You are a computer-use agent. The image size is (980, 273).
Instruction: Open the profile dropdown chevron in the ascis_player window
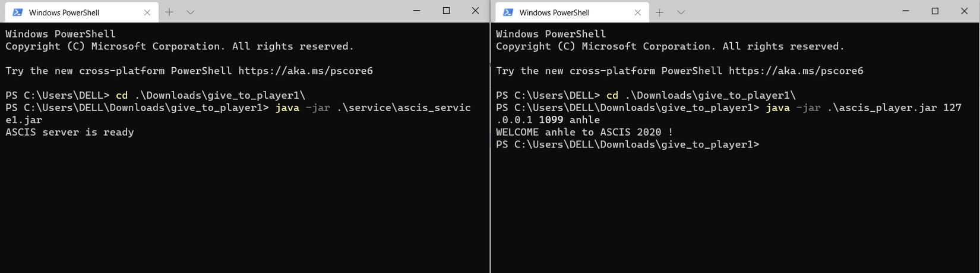pos(681,12)
